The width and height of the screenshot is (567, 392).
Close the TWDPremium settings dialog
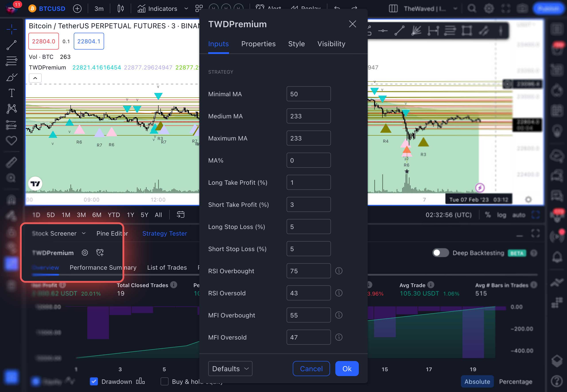coord(353,24)
